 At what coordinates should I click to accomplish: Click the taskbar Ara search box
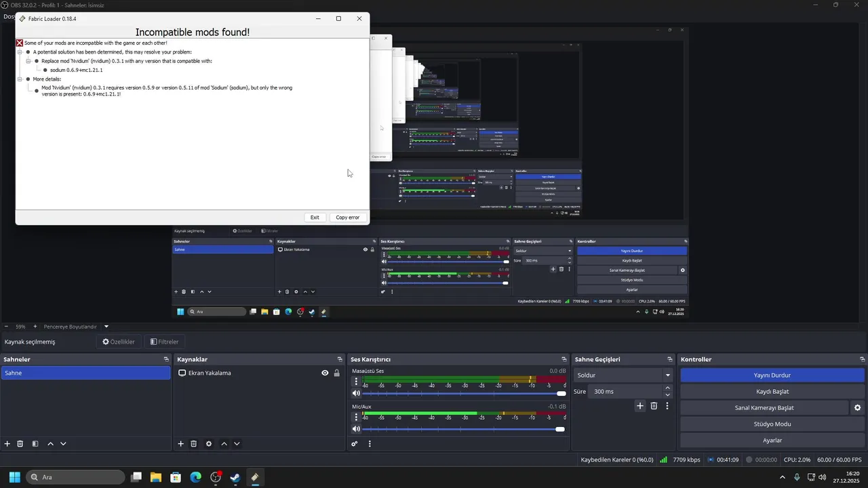[75, 477]
